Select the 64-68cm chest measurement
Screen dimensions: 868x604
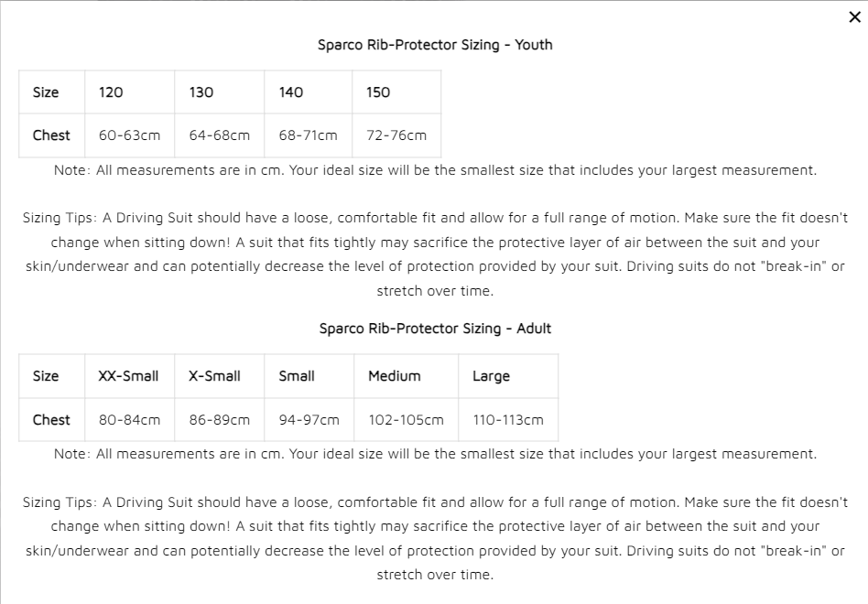[220, 135]
